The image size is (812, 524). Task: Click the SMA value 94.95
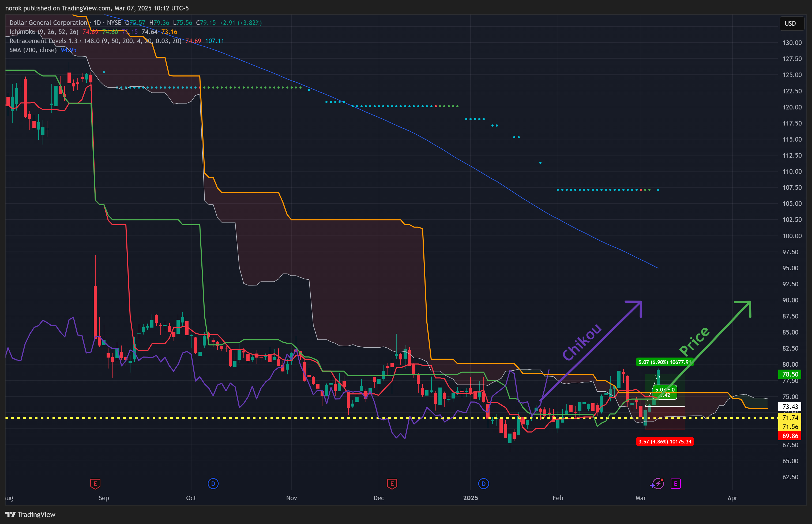point(69,50)
